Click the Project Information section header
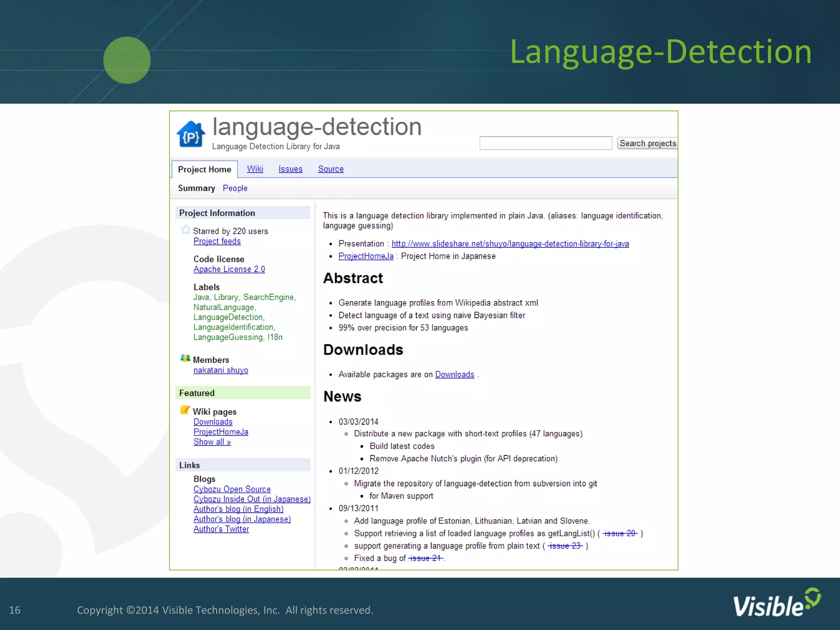Image resolution: width=840 pixels, height=630 pixels. click(x=243, y=213)
